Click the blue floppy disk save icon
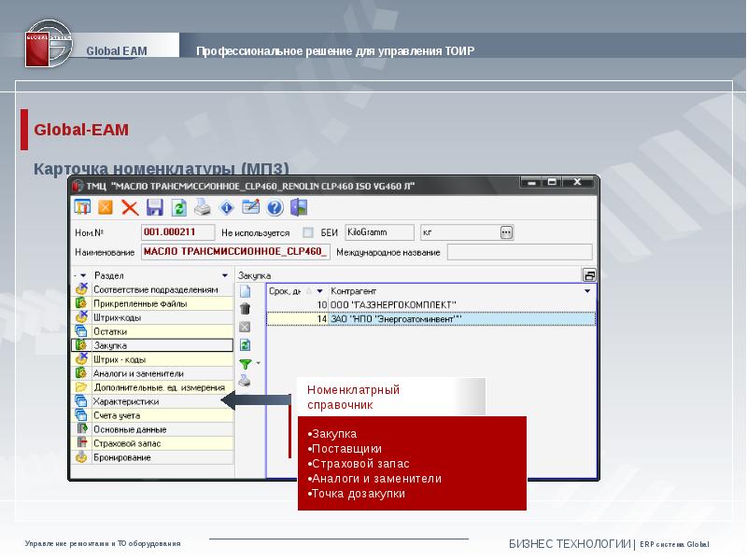This screenshot has height=560, width=747. point(154,207)
